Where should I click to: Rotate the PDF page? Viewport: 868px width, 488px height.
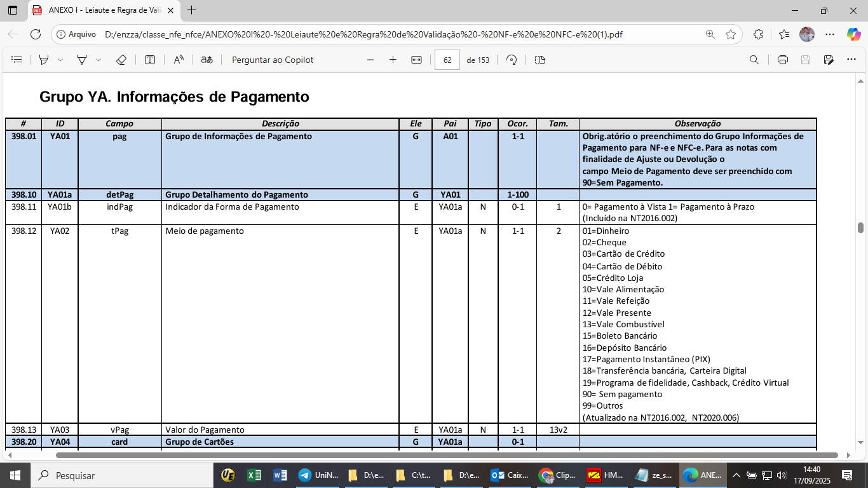coord(512,60)
